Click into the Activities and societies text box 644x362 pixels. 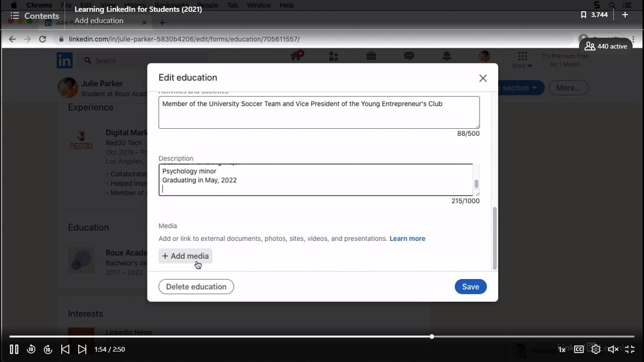319,112
